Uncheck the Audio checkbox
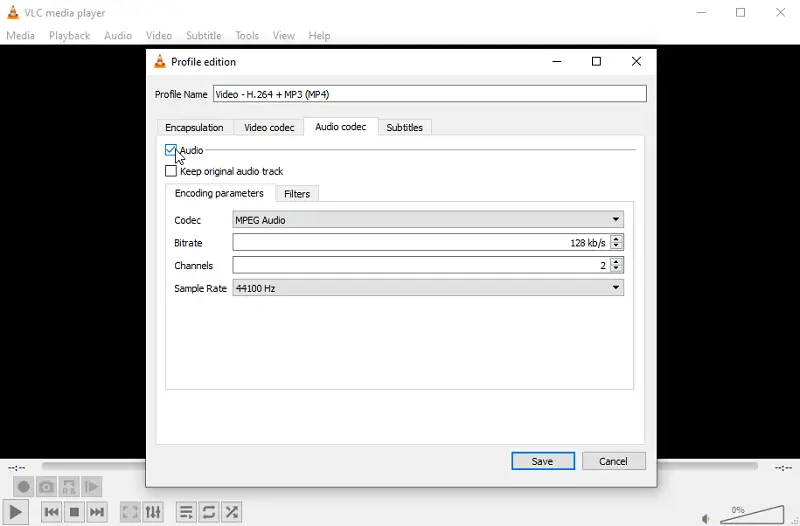 (x=171, y=150)
